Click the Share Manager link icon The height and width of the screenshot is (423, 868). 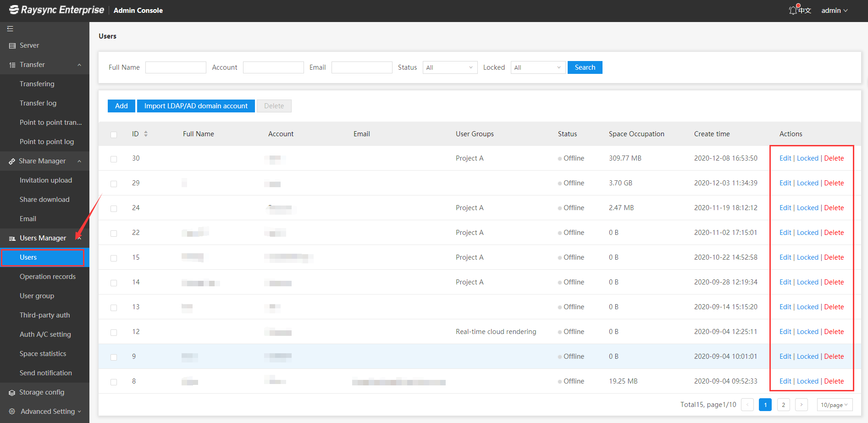click(12, 161)
